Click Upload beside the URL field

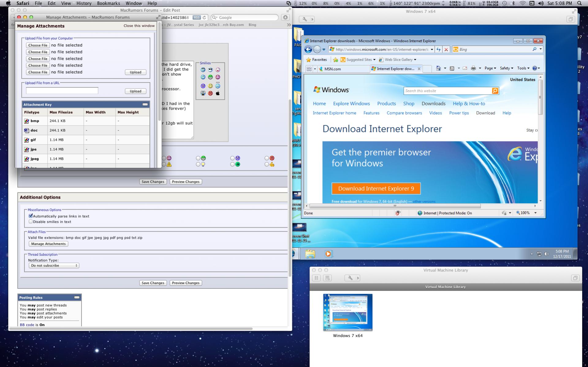point(135,91)
